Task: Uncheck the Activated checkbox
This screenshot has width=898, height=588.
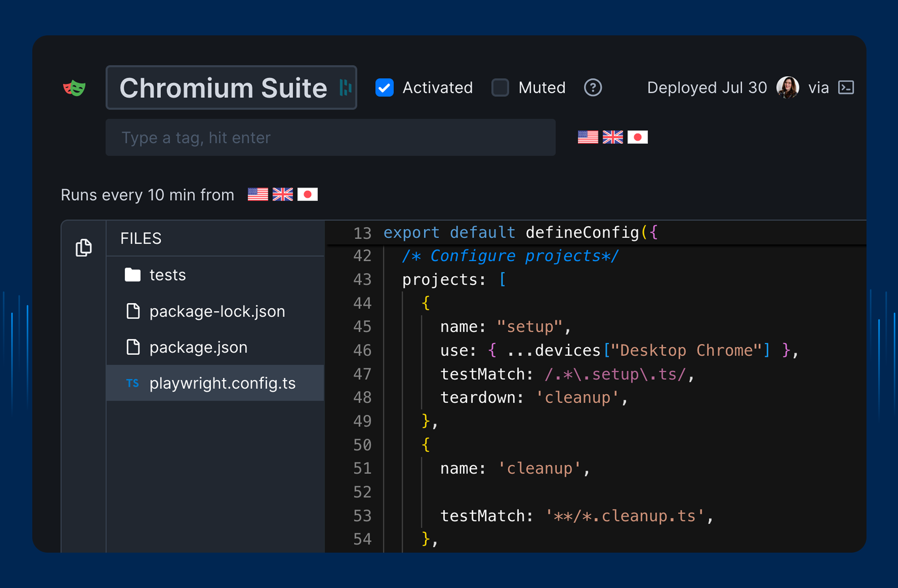Action: pyautogui.click(x=384, y=88)
